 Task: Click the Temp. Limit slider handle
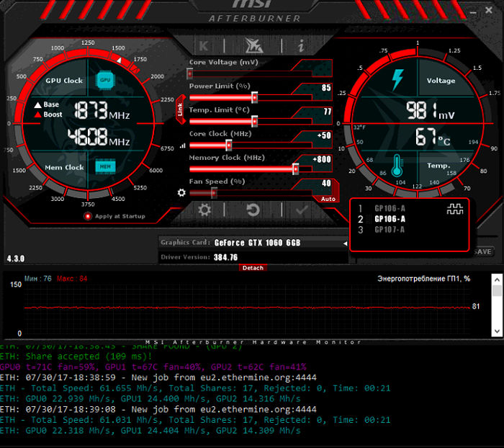click(254, 121)
